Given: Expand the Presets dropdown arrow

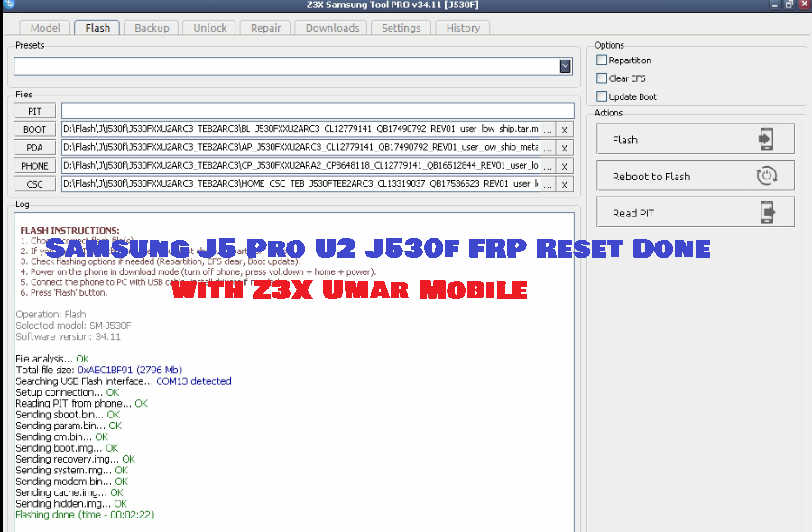Looking at the screenshot, I should tap(565, 66).
